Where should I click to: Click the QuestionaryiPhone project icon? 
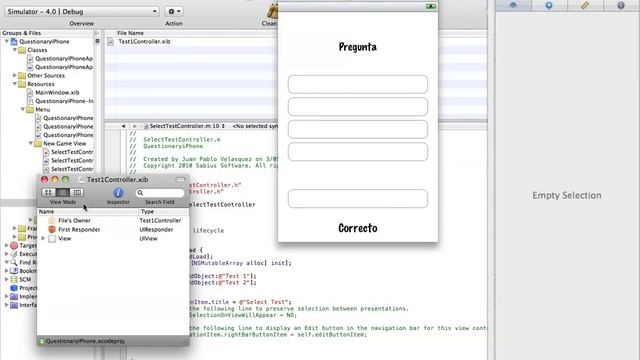click(x=14, y=41)
